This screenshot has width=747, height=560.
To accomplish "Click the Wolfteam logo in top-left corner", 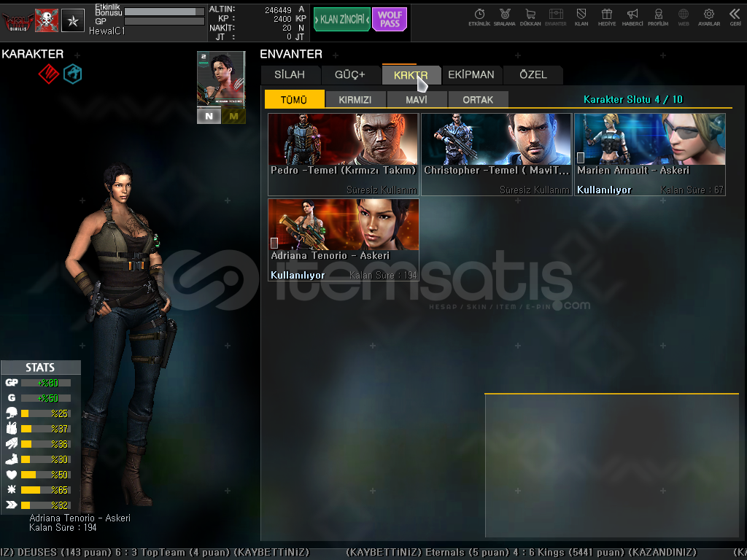I will [x=18, y=21].
